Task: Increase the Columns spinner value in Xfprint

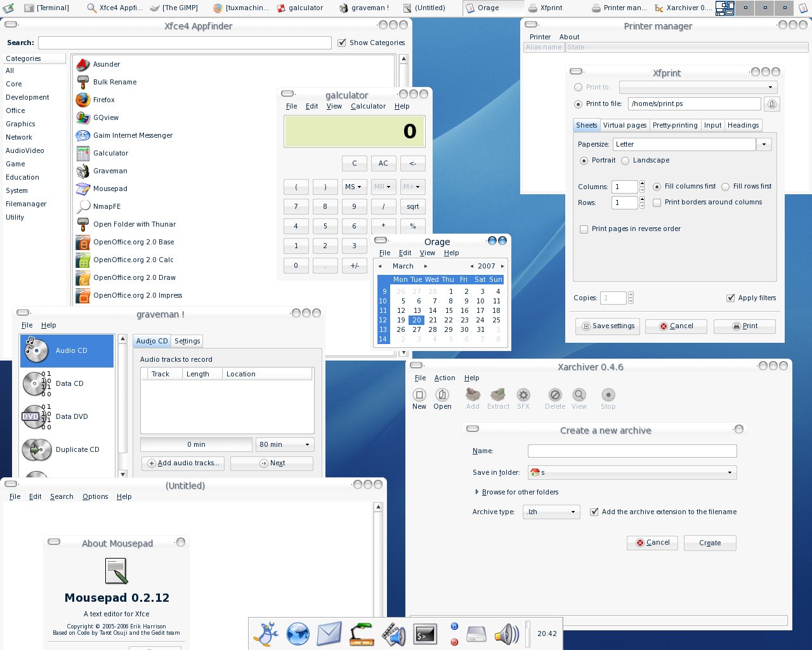Action: [642, 183]
